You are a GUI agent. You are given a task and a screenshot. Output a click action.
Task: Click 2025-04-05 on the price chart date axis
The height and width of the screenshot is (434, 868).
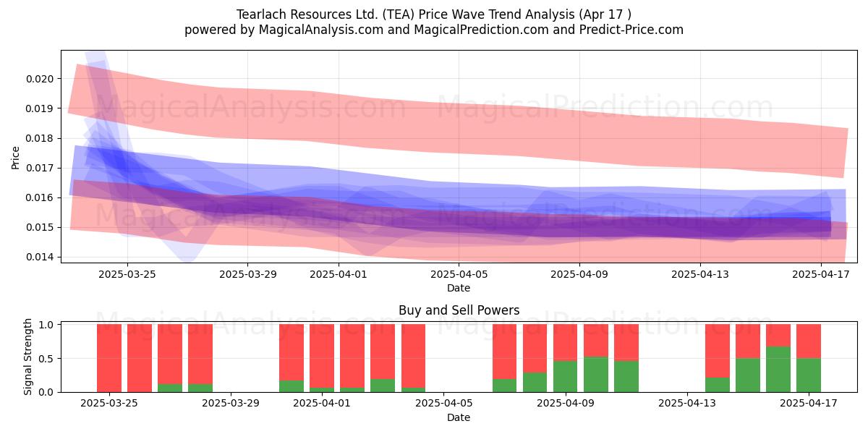pos(459,274)
